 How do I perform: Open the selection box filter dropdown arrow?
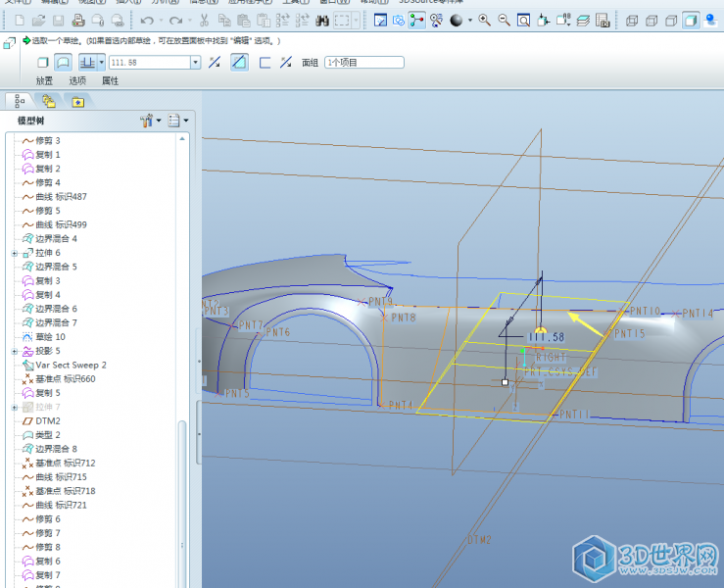point(356,21)
